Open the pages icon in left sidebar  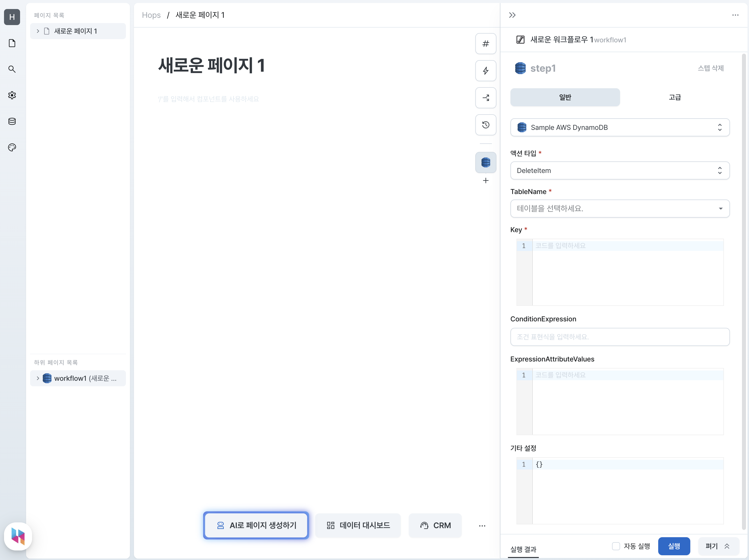coord(12,43)
